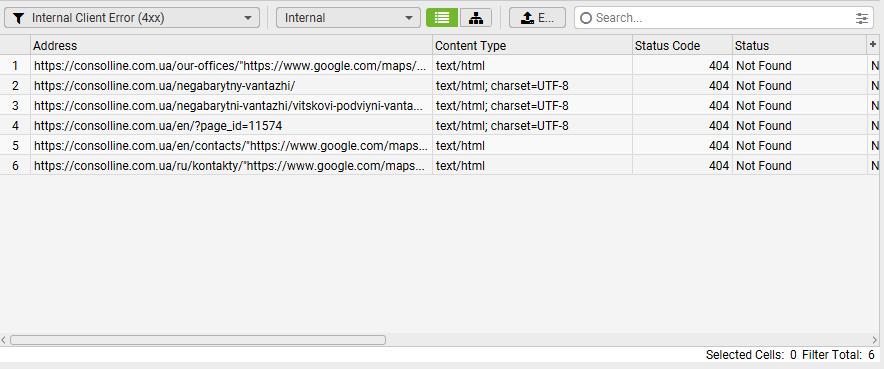Click the scrollbar right arrow
This screenshot has height=369, width=884.
(x=875, y=340)
